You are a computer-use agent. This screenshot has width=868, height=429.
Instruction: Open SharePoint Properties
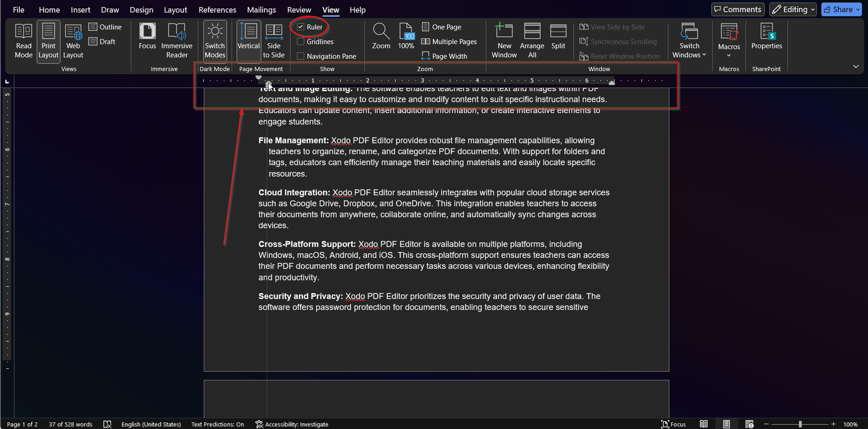click(x=766, y=36)
